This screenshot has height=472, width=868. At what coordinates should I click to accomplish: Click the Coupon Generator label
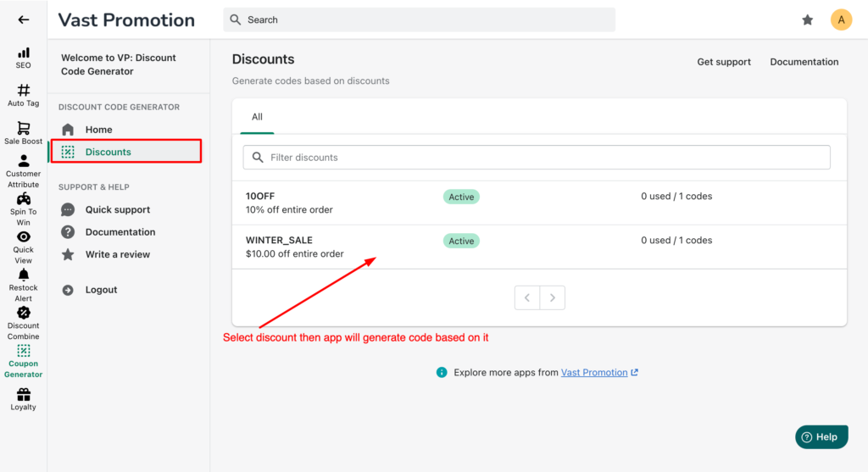pyautogui.click(x=23, y=369)
